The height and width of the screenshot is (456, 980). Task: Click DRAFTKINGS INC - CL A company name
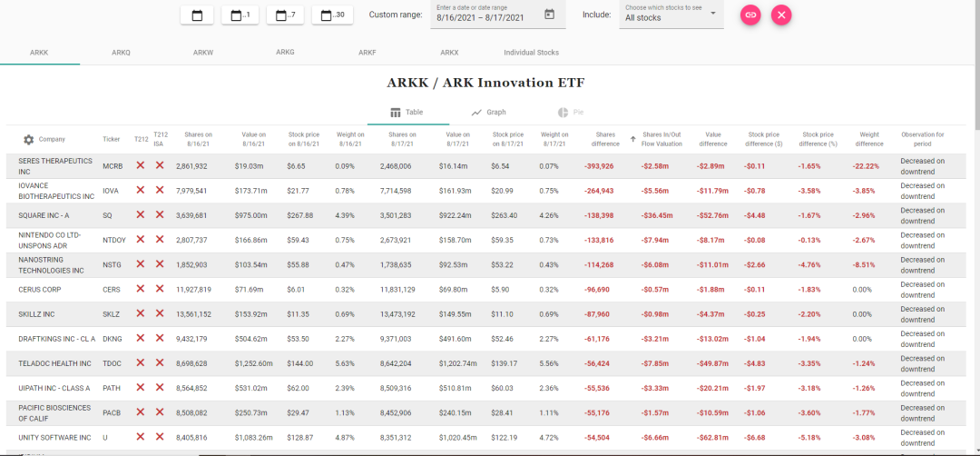coord(57,339)
